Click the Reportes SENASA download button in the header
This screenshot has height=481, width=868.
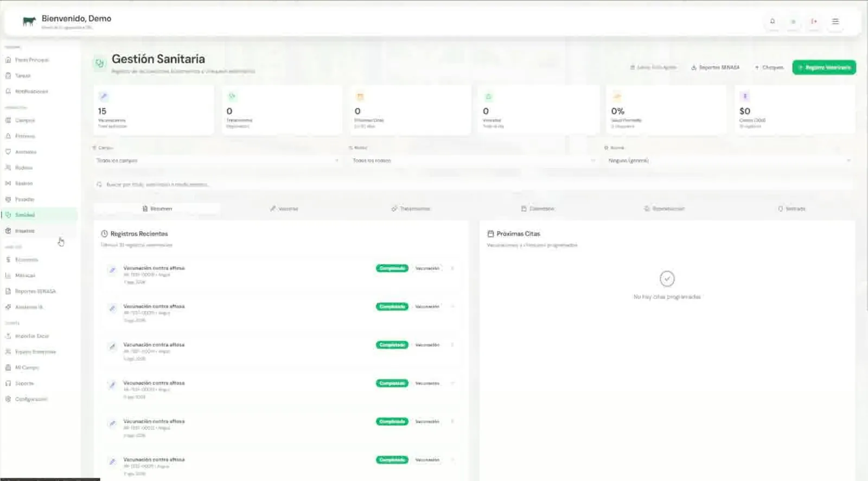pos(715,67)
